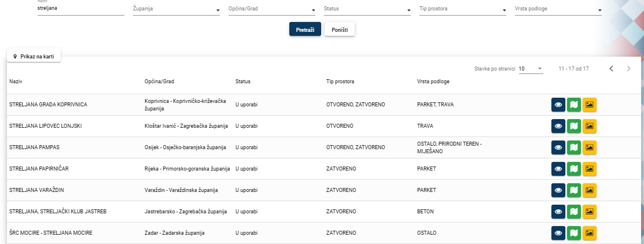Open Prikaz na karti map view
This screenshot has width=644, height=244.
pyautogui.click(x=34, y=57)
